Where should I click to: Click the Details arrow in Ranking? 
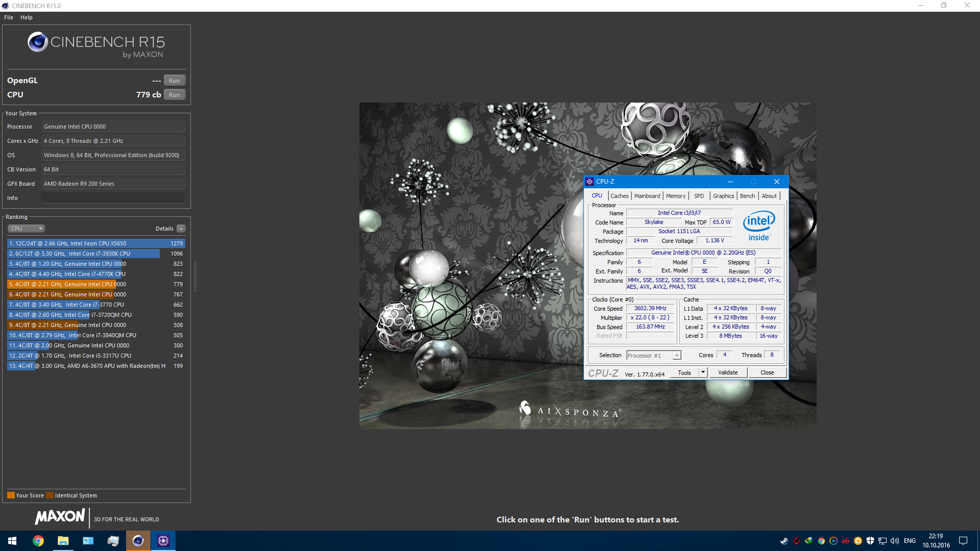click(x=181, y=229)
